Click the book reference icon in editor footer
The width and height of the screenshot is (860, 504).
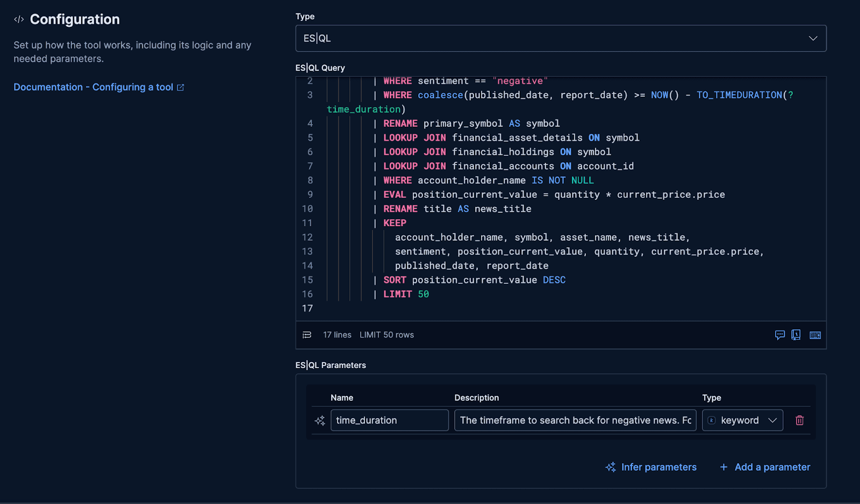click(x=796, y=335)
